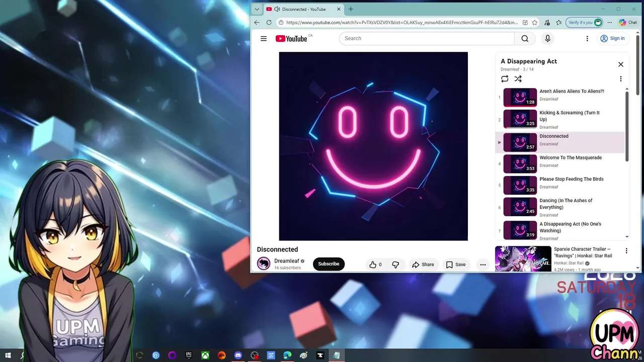Open options menu for Sparxie trailer
Image resolution: width=644 pixels, height=362 pixels.
(626, 251)
